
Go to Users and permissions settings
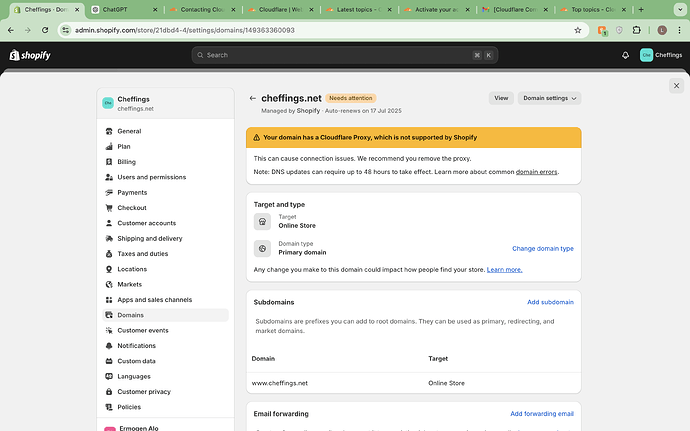pyautogui.click(x=151, y=177)
